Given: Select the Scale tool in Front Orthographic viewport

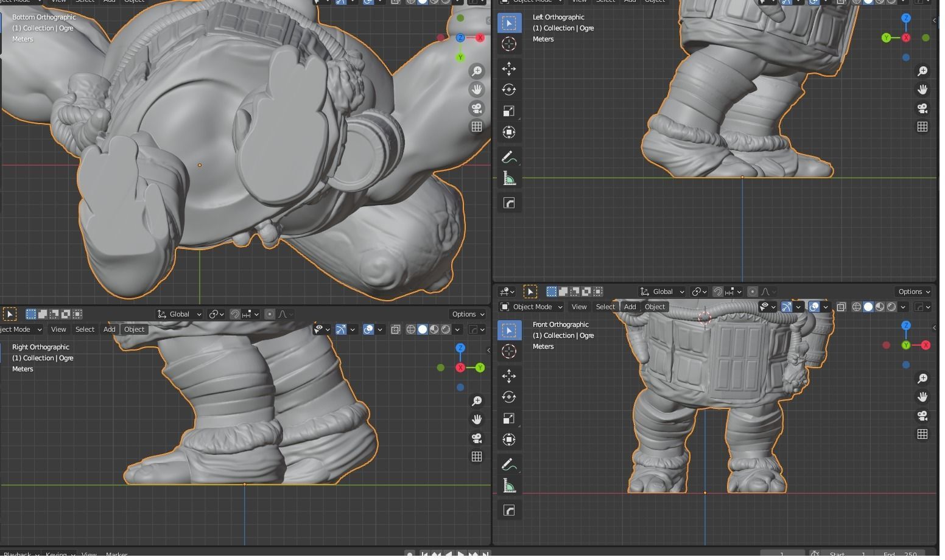Looking at the screenshot, I should (509, 419).
